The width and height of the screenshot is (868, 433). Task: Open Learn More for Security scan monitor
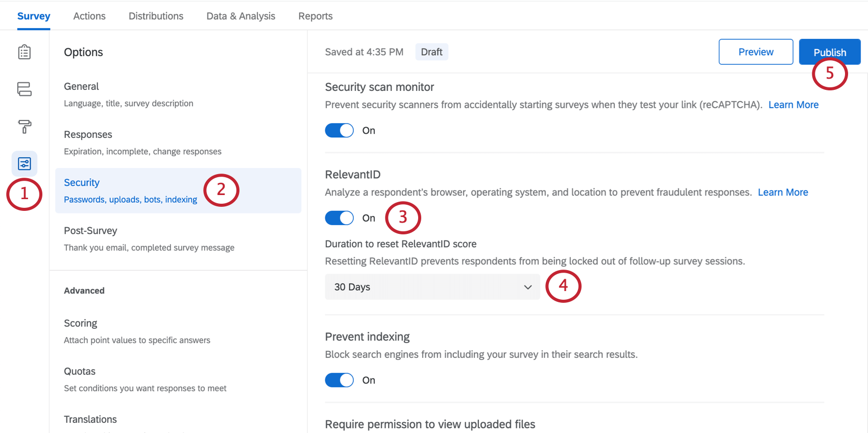(793, 105)
